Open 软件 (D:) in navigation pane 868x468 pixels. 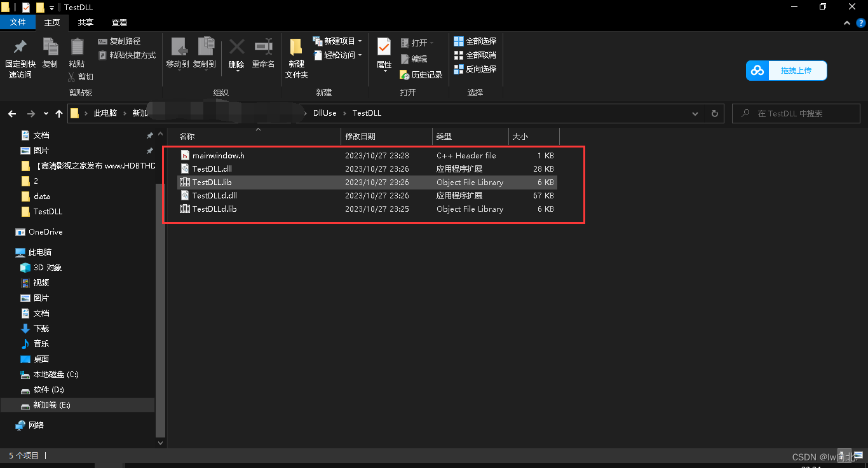click(48, 390)
